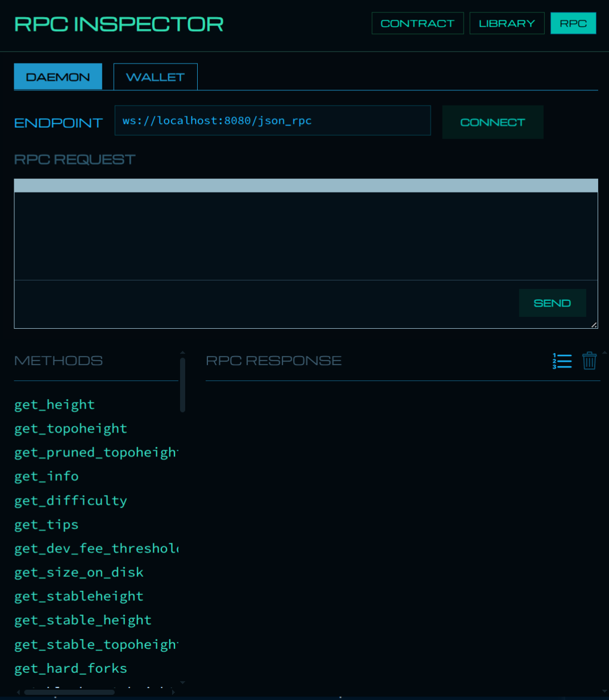Select the get_info method
609x700 pixels.
pyautogui.click(x=47, y=476)
